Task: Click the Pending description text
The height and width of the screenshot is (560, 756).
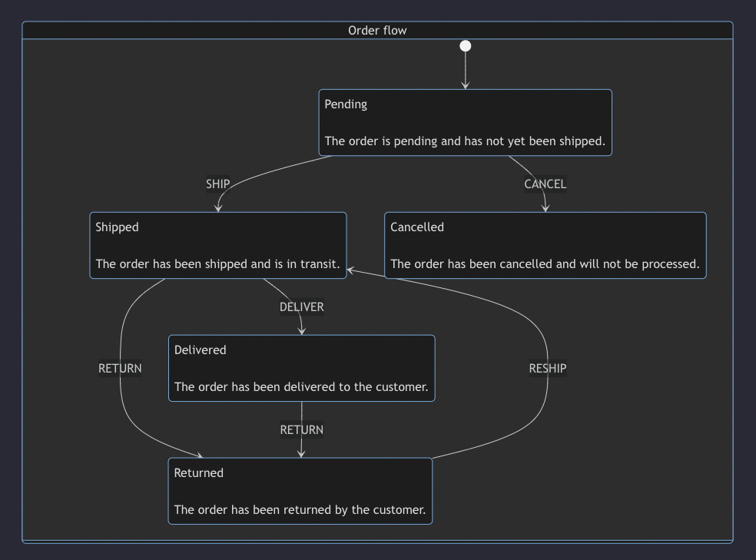Action: pos(465,141)
